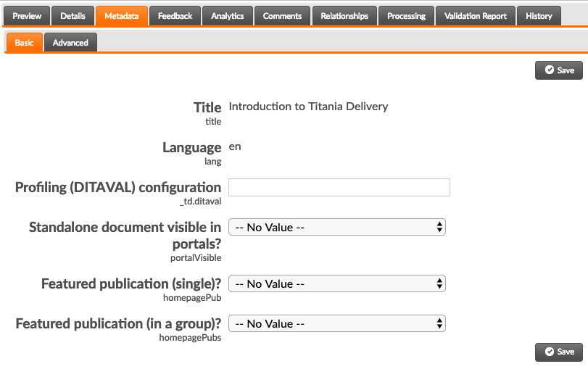Expand the portalVisible dropdown
Image resolution: width=588 pixels, height=369 pixels.
click(x=336, y=227)
